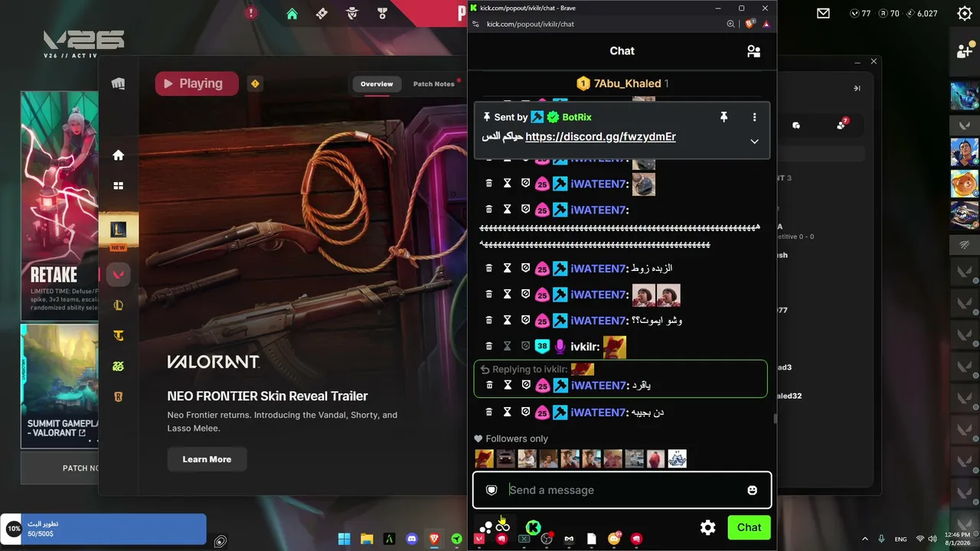Viewport: 980px width, 551px height.
Task: Open the discord.gg/fwzydmEr link
Action: pyautogui.click(x=600, y=136)
